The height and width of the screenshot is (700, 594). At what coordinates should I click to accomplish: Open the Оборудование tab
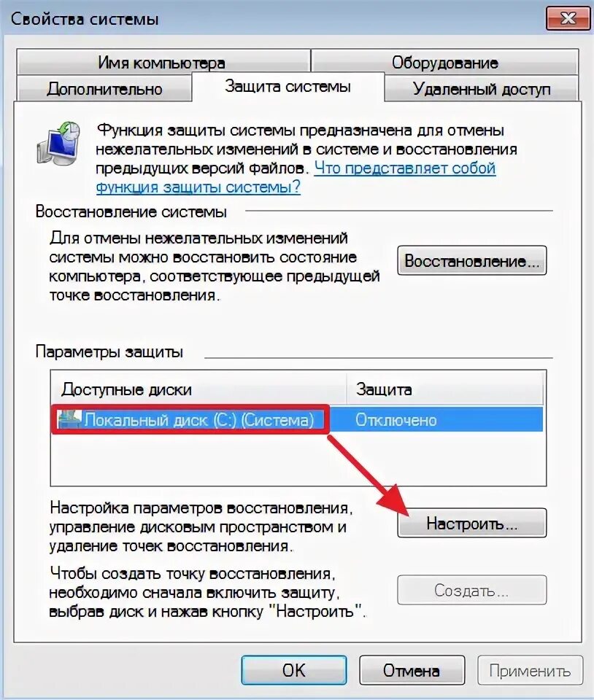point(445,62)
